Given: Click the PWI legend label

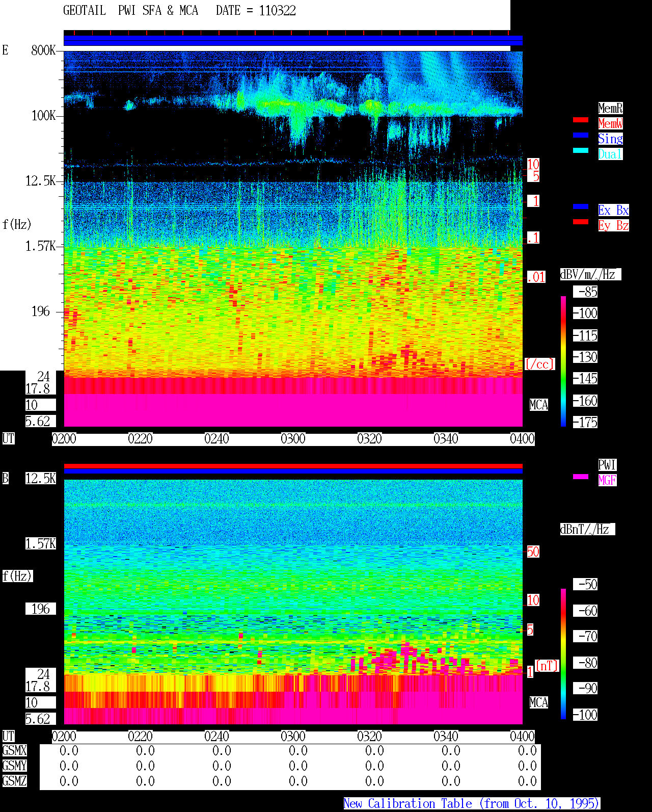Looking at the screenshot, I should click(607, 465).
